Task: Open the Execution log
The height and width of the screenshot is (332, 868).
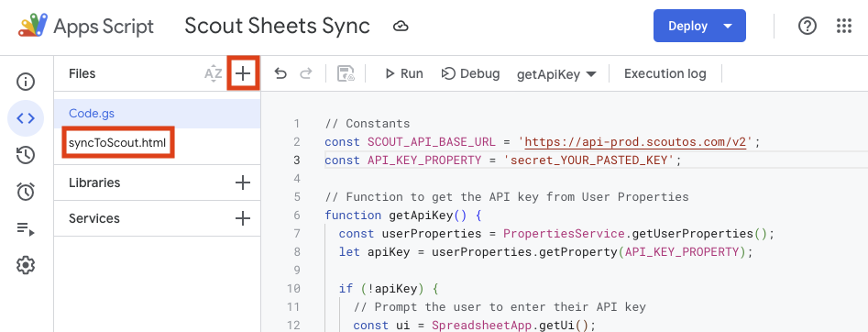Action: coord(665,73)
